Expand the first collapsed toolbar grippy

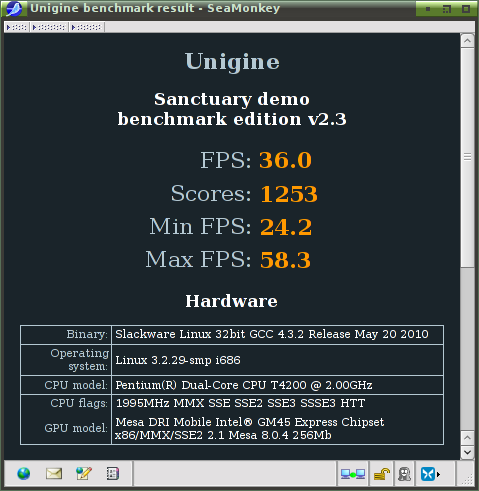(17, 27)
